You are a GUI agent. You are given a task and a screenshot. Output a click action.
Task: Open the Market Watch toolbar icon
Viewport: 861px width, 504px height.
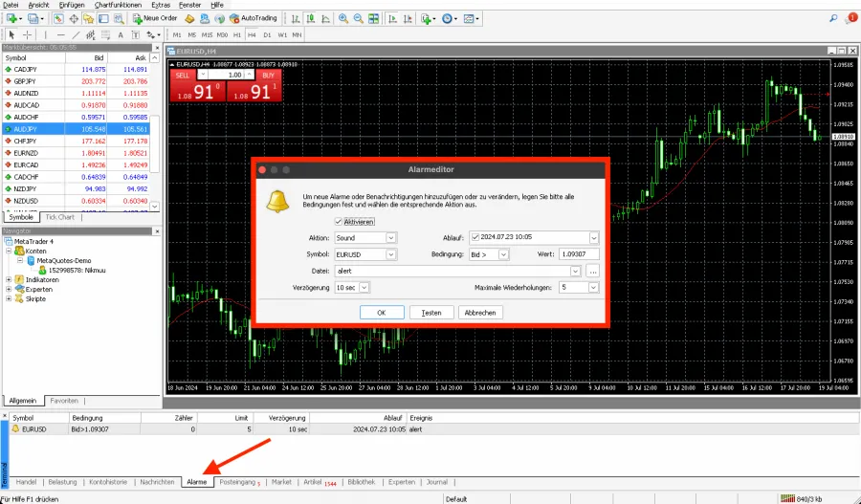click(58, 19)
